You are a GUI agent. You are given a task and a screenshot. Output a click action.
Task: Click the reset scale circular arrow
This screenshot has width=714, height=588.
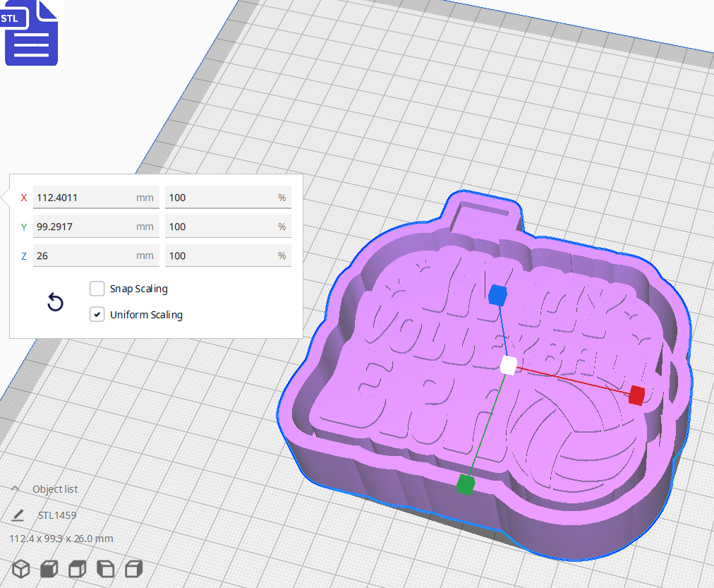[x=55, y=301]
